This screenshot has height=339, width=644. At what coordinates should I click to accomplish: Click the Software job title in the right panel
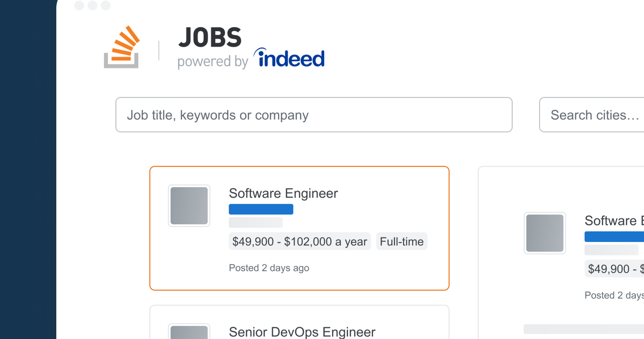[x=613, y=221]
